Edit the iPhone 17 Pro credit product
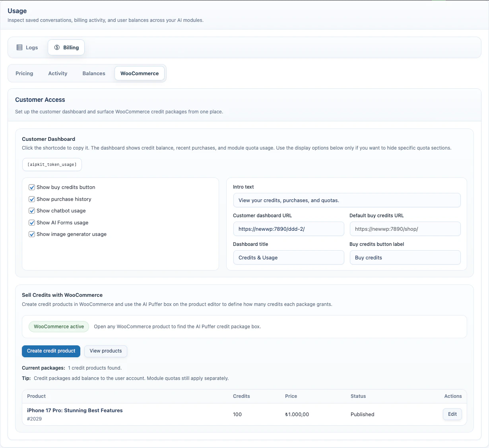 pyautogui.click(x=452, y=414)
